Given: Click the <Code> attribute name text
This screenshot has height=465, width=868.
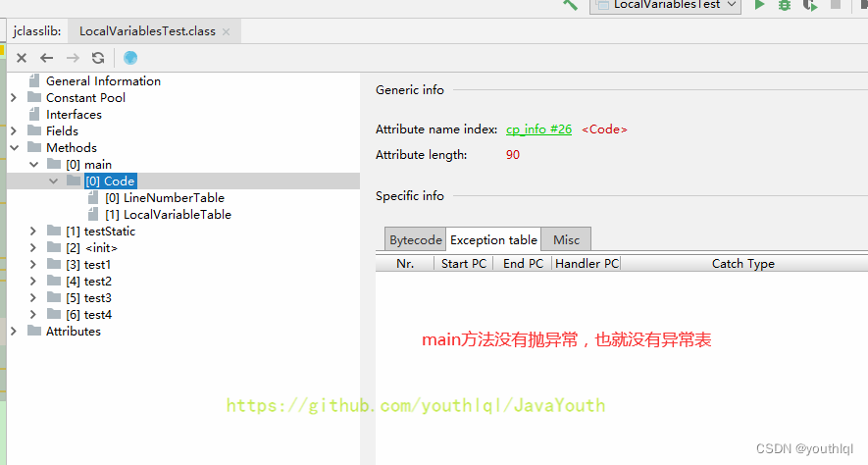Looking at the screenshot, I should 604,129.
